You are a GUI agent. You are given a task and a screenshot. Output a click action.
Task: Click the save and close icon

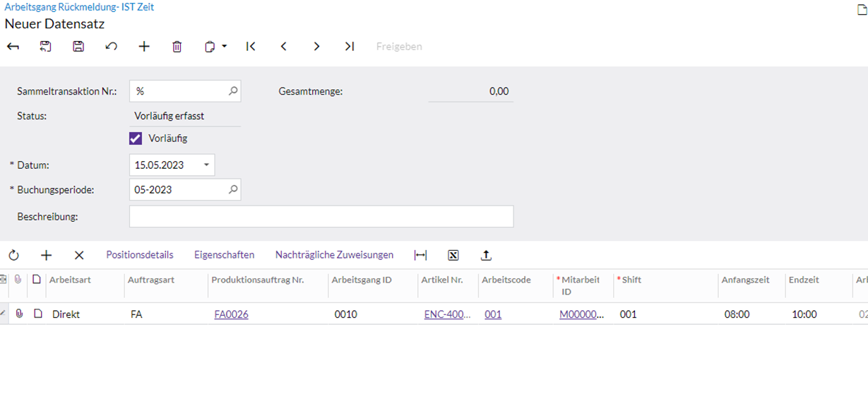click(45, 47)
